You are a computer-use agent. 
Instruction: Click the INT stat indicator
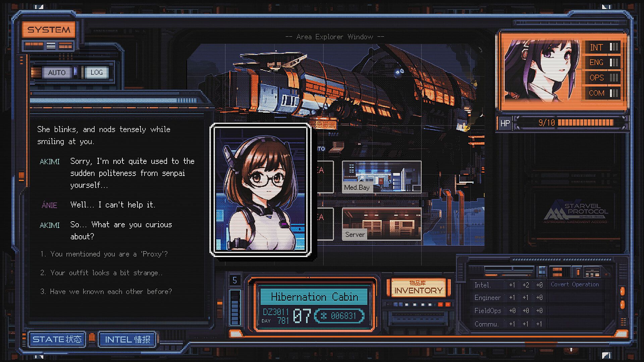click(603, 47)
